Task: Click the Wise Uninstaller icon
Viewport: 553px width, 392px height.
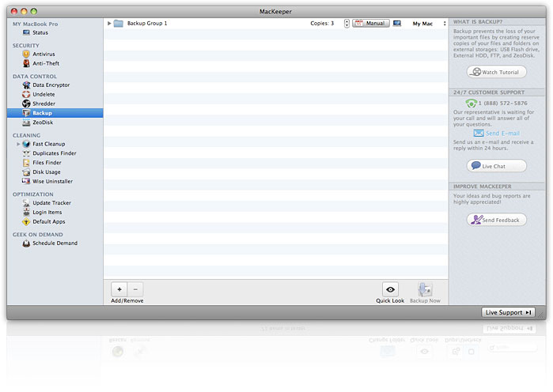Action: point(26,182)
